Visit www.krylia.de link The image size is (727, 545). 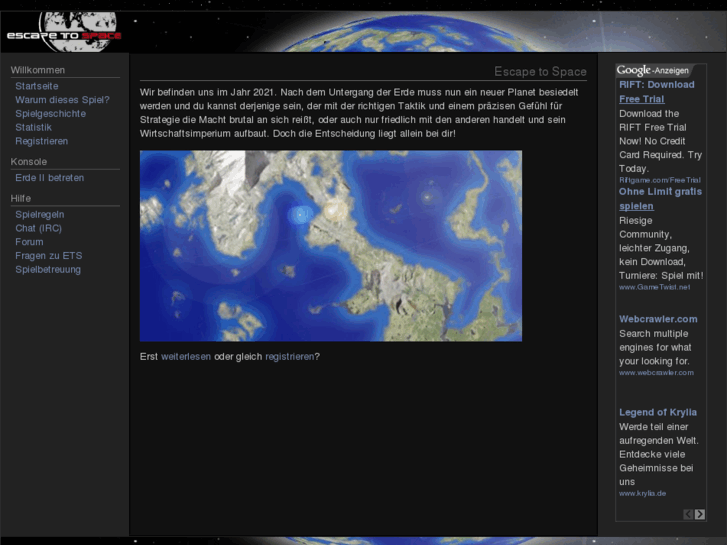pyautogui.click(x=642, y=493)
